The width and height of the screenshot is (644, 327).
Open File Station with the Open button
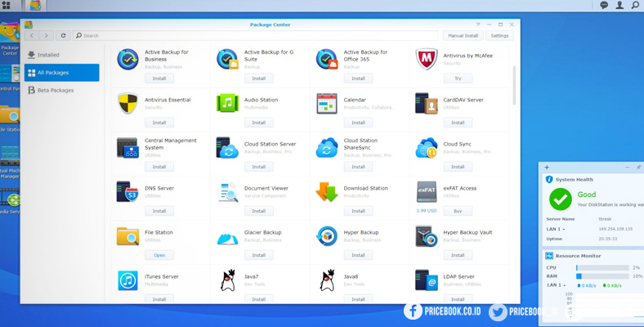tap(159, 255)
